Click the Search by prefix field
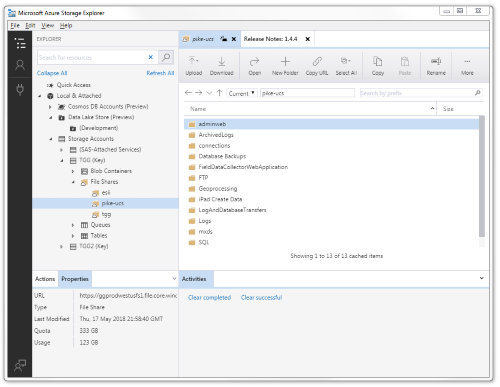 click(417, 93)
